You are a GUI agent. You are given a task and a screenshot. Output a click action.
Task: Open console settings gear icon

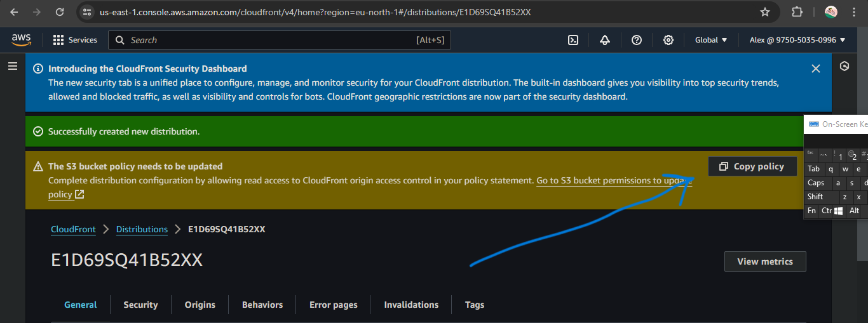[x=668, y=40]
